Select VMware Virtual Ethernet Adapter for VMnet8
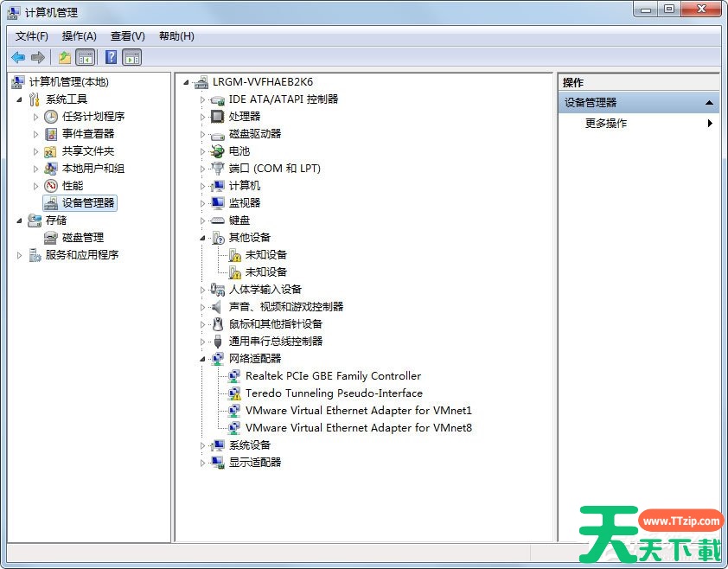This screenshot has width=728, height=569. (359, 428)
